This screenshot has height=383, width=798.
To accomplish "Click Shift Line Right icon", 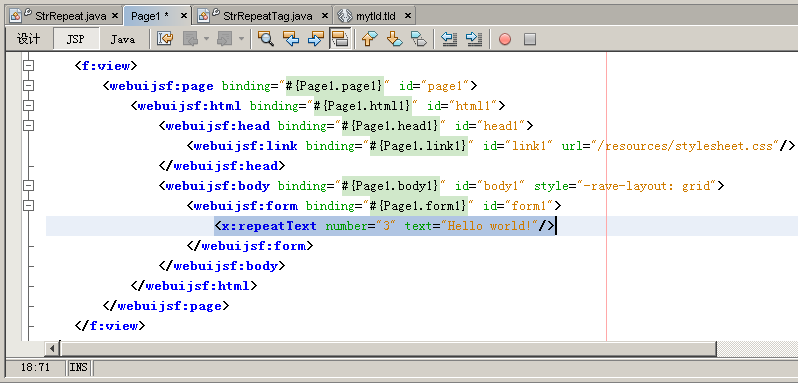I will (474, 39).
